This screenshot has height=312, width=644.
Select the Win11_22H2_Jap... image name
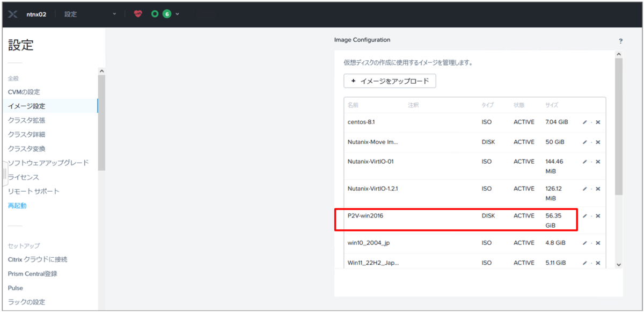373,263
